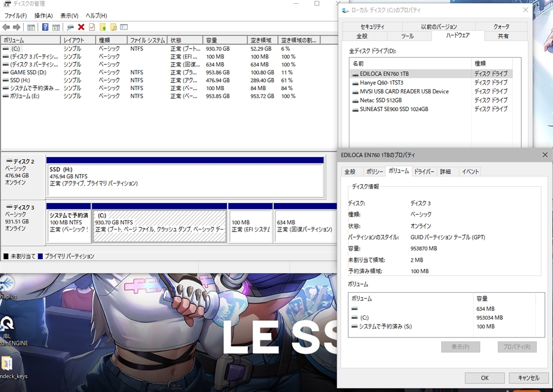Viewport: 553px width, 392px height.
Task: Open the 表示(V) menu
Action: click(x=69, y=16)
